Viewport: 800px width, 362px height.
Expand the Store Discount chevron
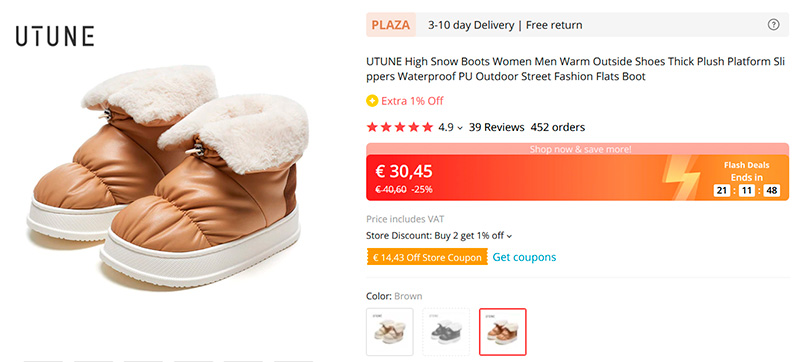(x=509, y=236)
